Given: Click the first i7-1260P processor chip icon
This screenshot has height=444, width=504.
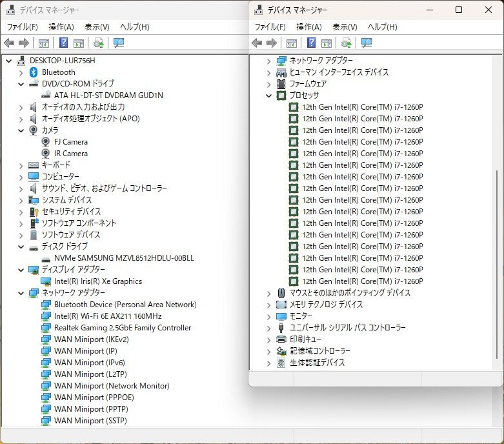Looking at the screenshot, I should 294,107.
